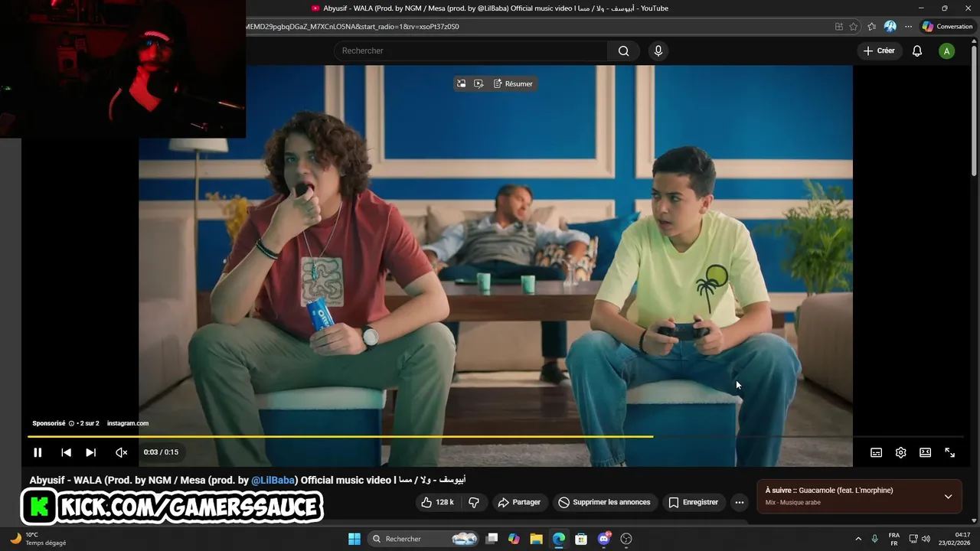Screen dimensions: 980x551
Task: Skip to the next video
Action: (90, 452)
